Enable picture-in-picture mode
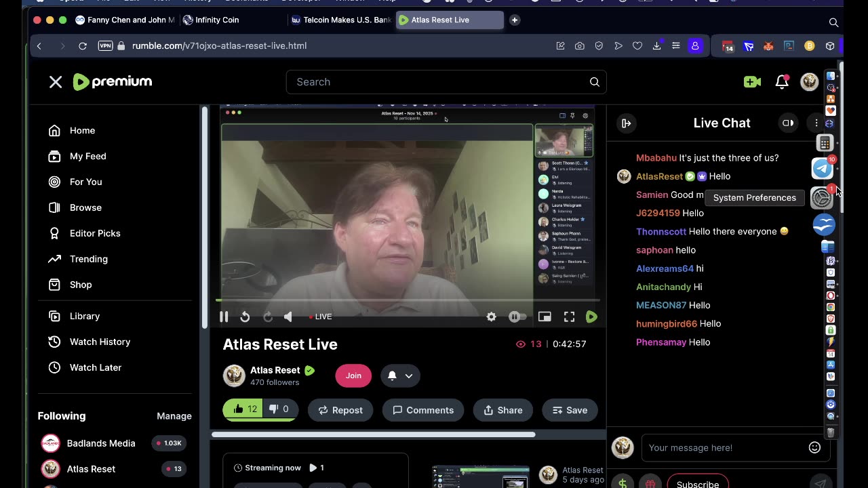The width and height of the screenshot is (868, 488). [545, 317]
